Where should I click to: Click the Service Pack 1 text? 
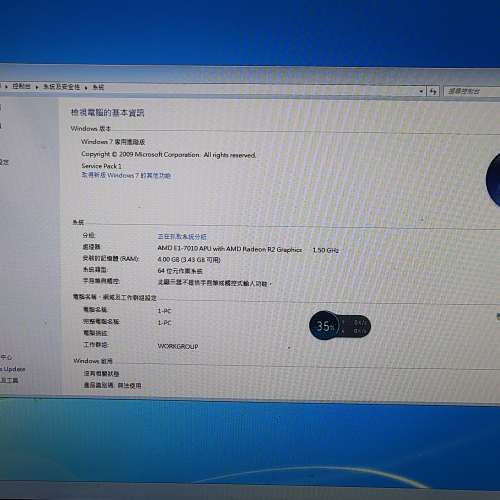click(x=101, y=166)
